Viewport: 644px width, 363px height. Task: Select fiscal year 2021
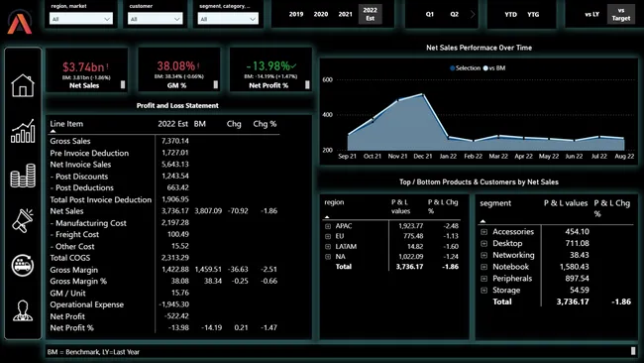click(x=346, y=15)
